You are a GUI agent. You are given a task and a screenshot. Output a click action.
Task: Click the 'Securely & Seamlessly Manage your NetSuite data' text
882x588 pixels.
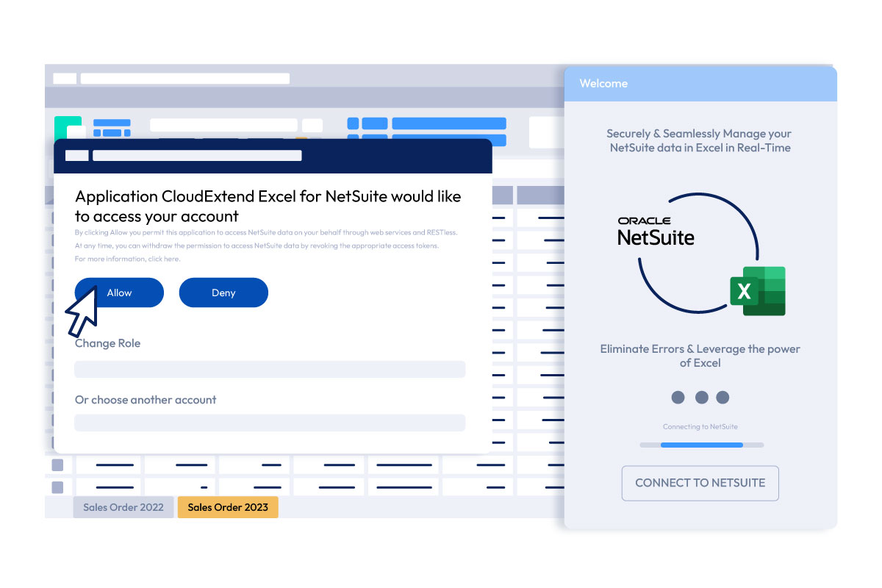point(700,140)
